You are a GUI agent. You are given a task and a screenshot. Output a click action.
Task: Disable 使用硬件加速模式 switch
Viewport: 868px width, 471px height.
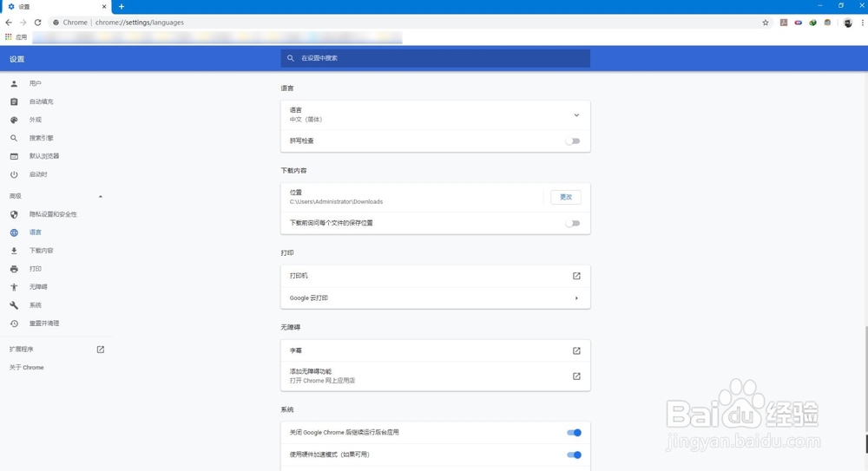(x=574, y=455)
